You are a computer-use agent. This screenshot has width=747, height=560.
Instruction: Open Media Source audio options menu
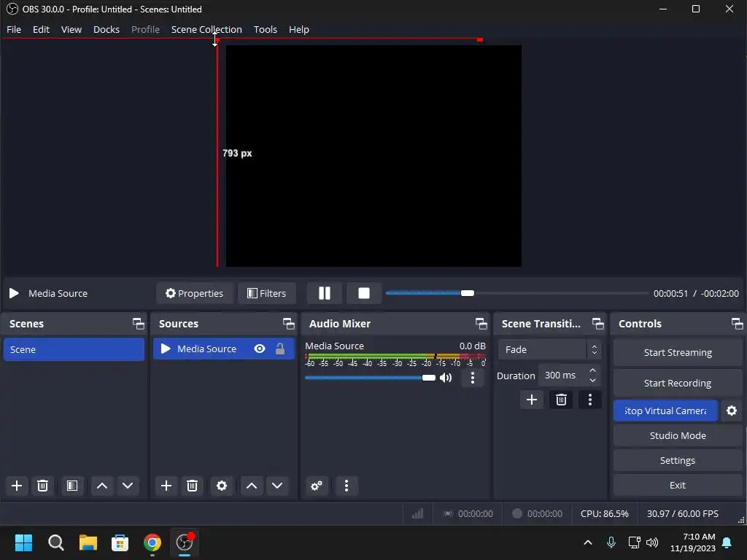pos(472,378)
